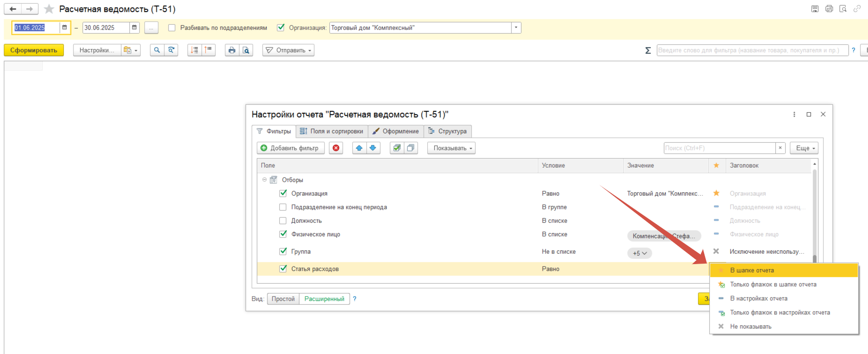Add report to favorites star

tap(49, 9)
